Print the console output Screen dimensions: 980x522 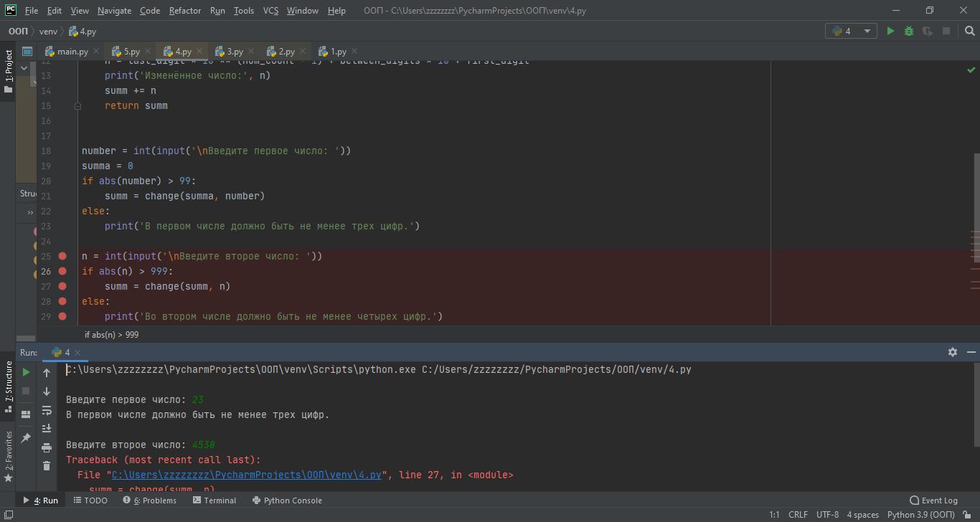pyautogui.click(x=47, y=447)
